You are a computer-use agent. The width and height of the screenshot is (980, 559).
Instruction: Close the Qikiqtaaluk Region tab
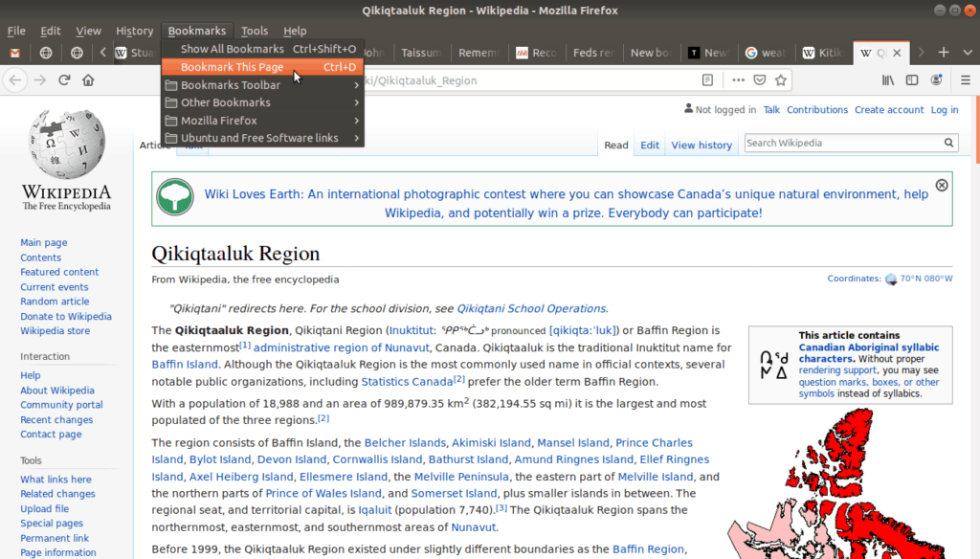click(897, 53)
